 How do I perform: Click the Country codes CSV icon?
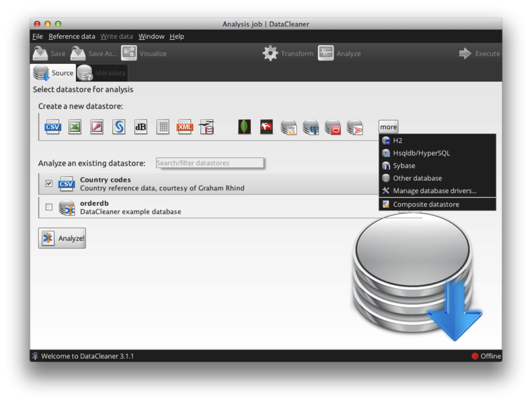click(66, 184)
